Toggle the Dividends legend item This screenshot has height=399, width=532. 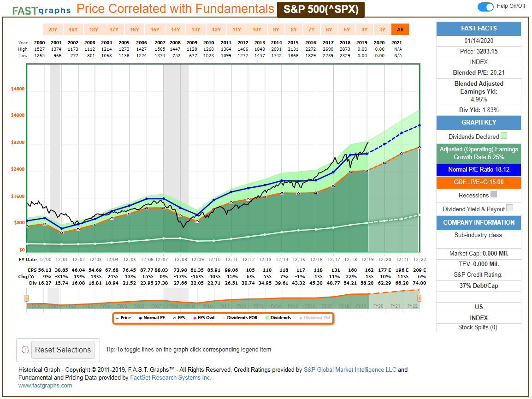coord(278,318)
